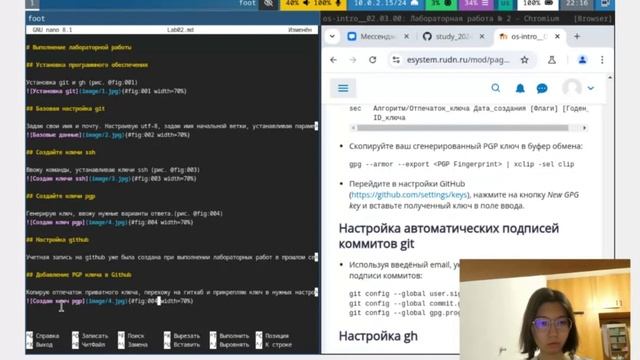This screenshot has width=640, height=360.
Task: Open search on the esystem page
Action: coord(496,88)
